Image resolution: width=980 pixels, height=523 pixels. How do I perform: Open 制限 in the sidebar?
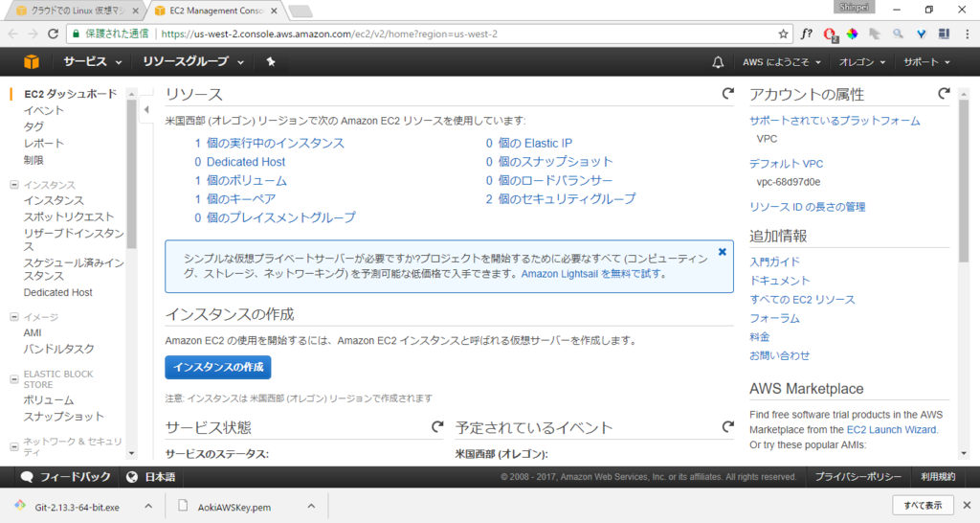[x=33, y=160]
